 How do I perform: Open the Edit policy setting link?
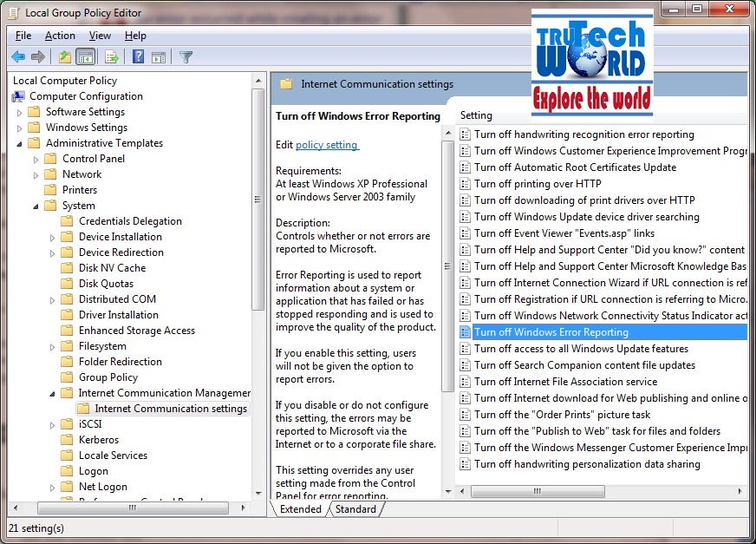click(327, 145)
